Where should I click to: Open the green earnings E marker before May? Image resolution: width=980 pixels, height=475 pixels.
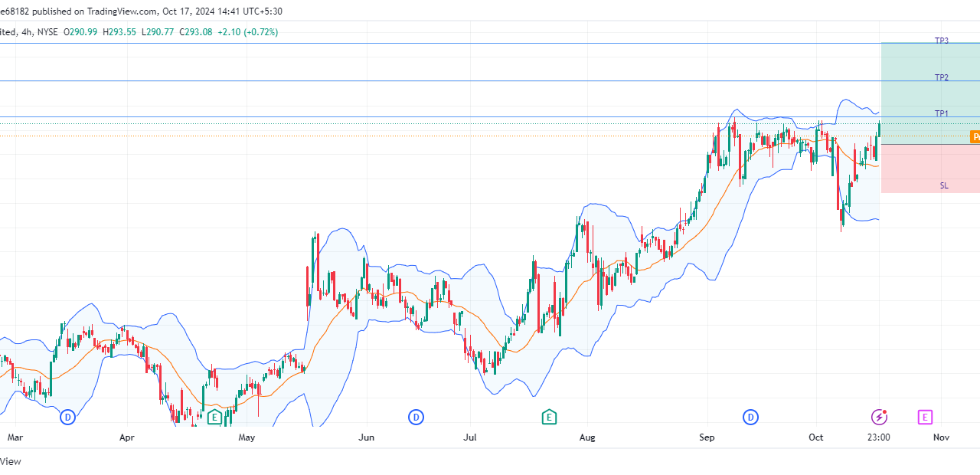(x=214, y=418)
